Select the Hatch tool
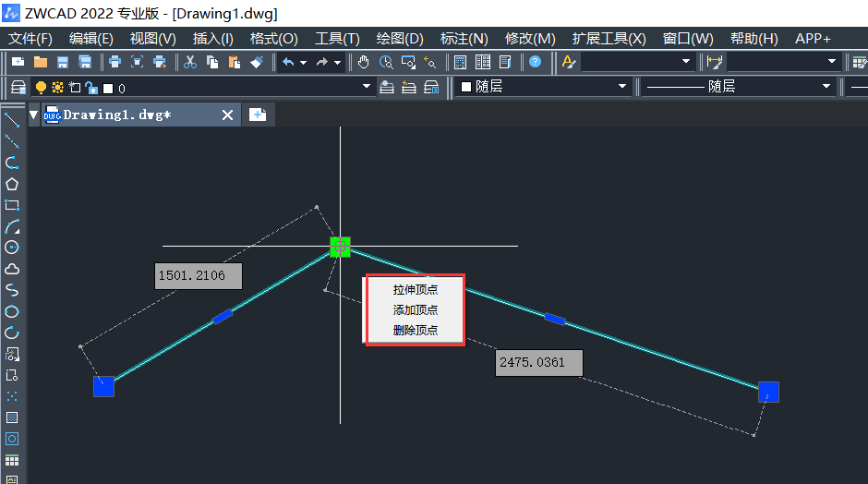The height and width of the screenshot is (484, 868). 12,417
